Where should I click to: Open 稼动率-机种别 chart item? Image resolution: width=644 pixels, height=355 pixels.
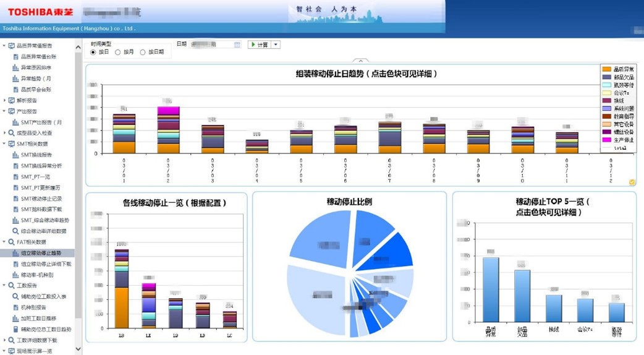pos(36,275)
